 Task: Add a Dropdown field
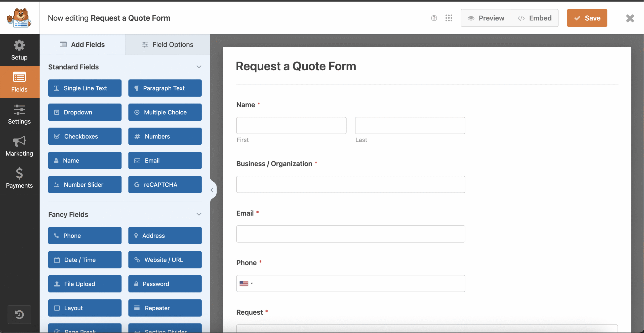[85, 112]
